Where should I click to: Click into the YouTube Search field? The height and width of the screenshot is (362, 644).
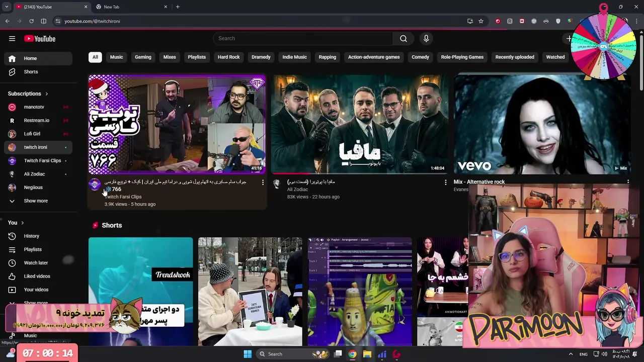303,39
